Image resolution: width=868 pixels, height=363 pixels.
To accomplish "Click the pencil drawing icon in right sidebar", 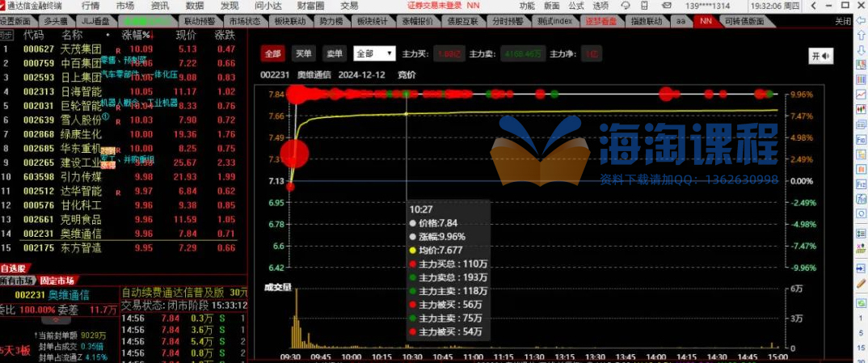I will click(861, 282).
